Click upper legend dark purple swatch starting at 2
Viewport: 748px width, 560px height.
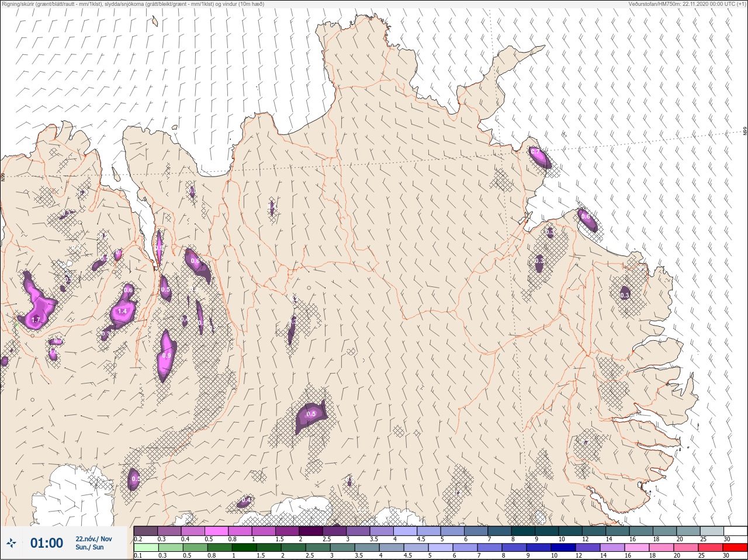point(311,531)
